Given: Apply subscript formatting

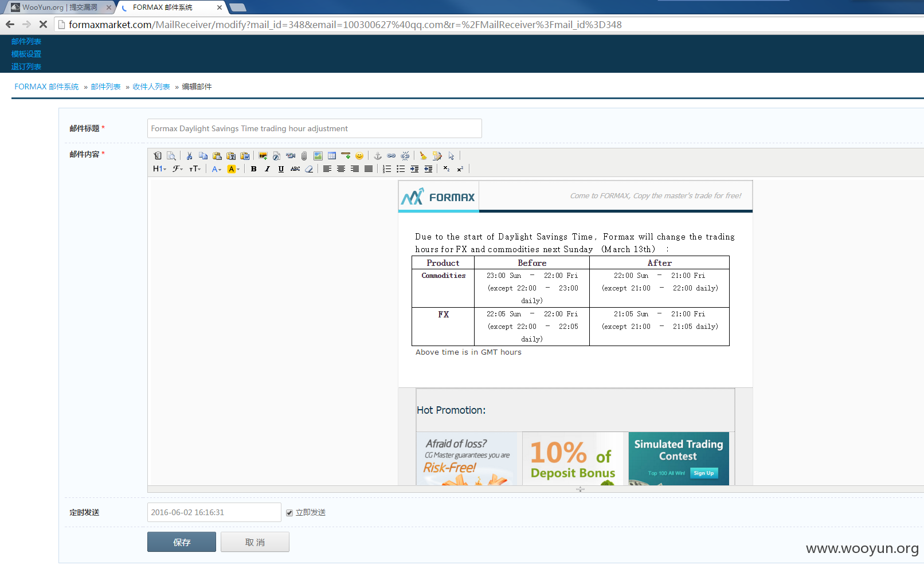Looking at the screenshot, I should [447, 169].
